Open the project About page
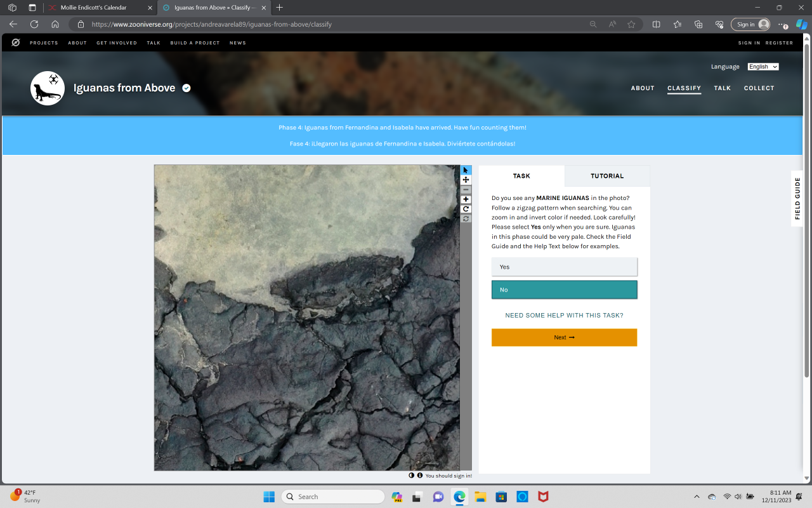 (x=643, y=88)
